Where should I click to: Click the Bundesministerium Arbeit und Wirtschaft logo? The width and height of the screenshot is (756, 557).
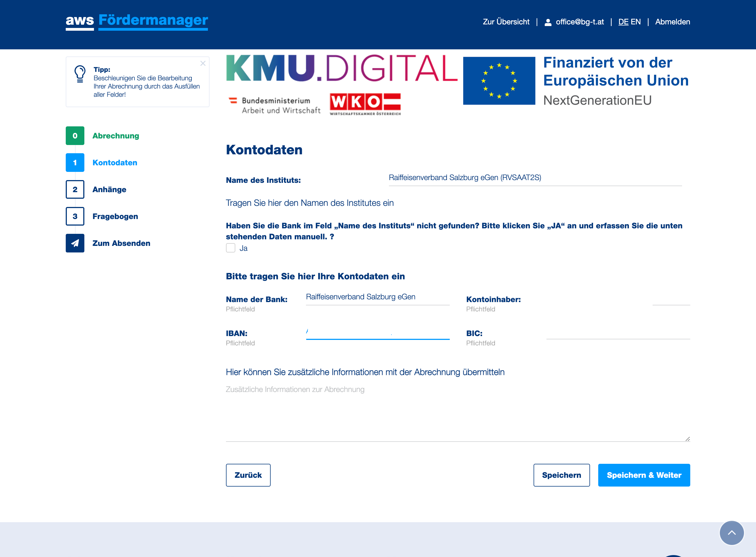(274, 105)
